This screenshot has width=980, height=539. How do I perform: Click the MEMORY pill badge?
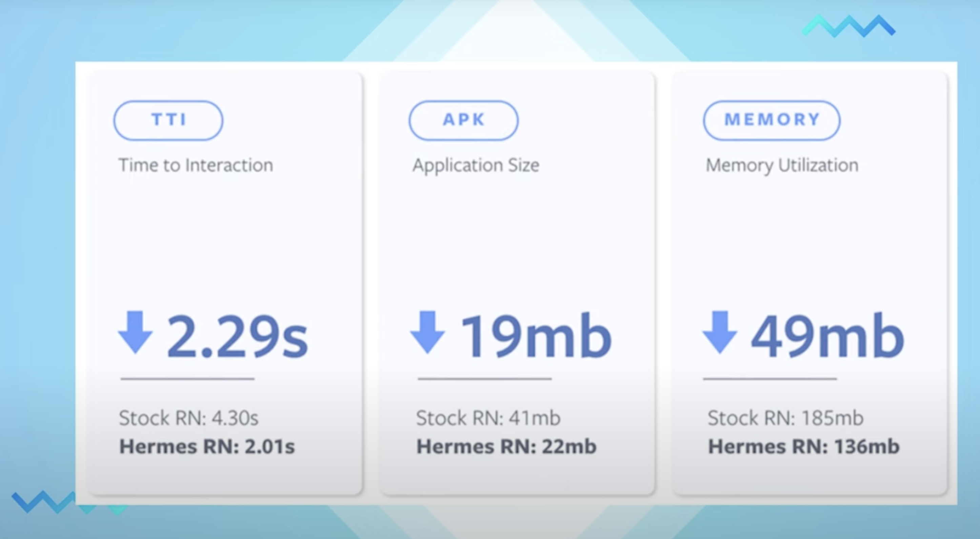coord(772,120)
